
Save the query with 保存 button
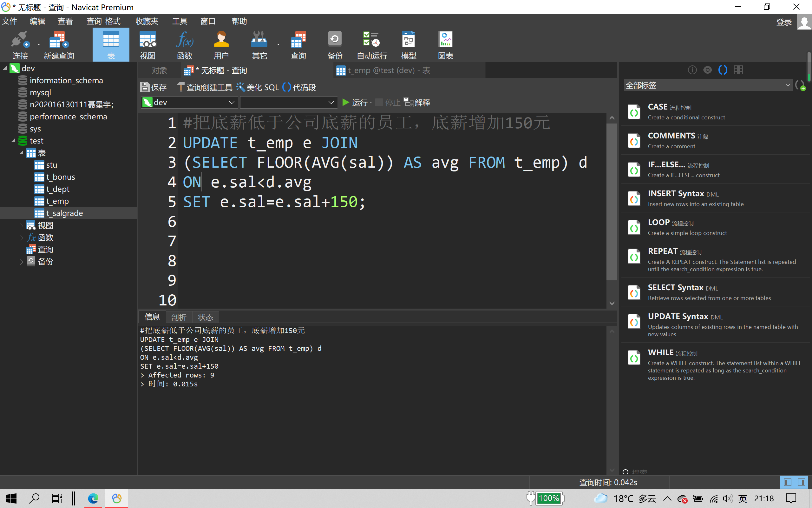[154, 87]
